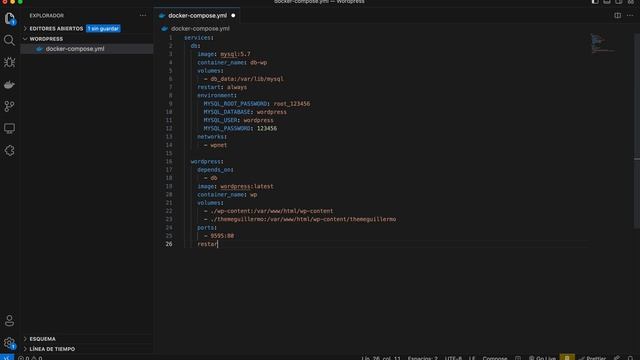640x360 pixels.
Task: Open the Run and Debug view
Action: pyautogui.click(x=9, y=62)
